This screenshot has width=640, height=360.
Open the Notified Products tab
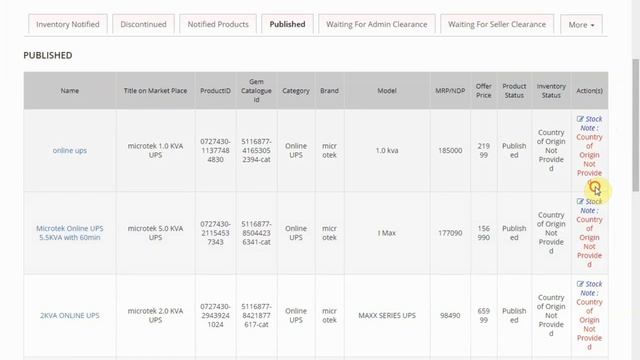coord(218,24)
